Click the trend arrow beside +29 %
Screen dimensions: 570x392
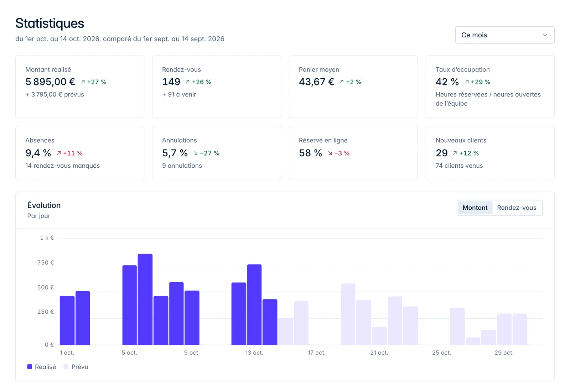[466, 82]
